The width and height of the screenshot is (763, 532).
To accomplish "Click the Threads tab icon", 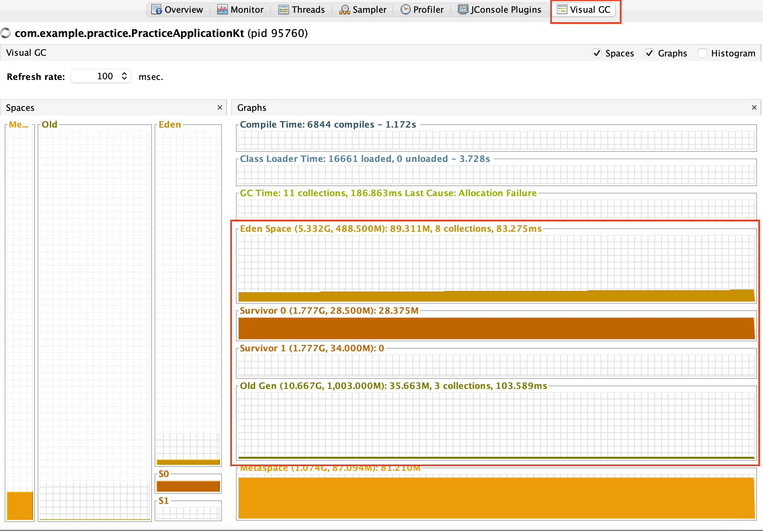I will click(283, 9).
